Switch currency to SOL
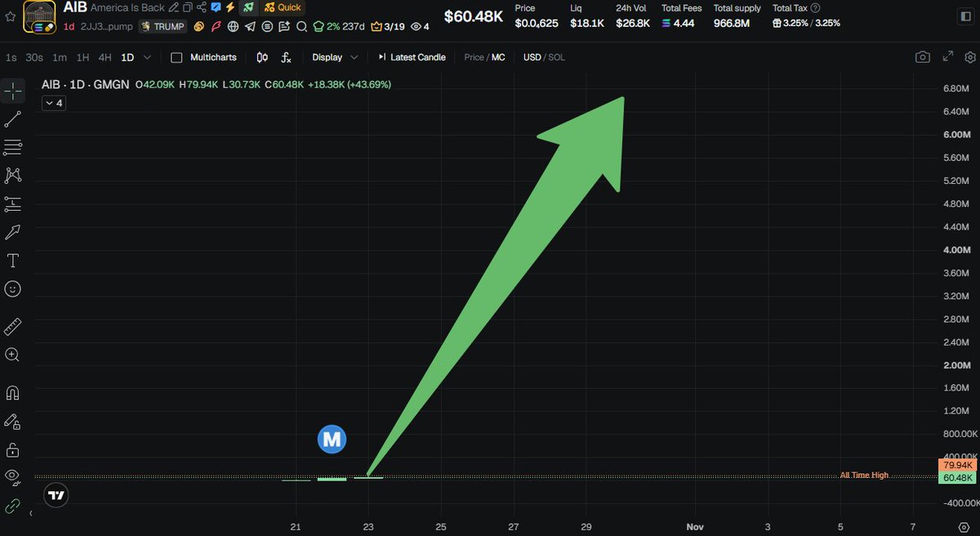 tap(556, 57)
